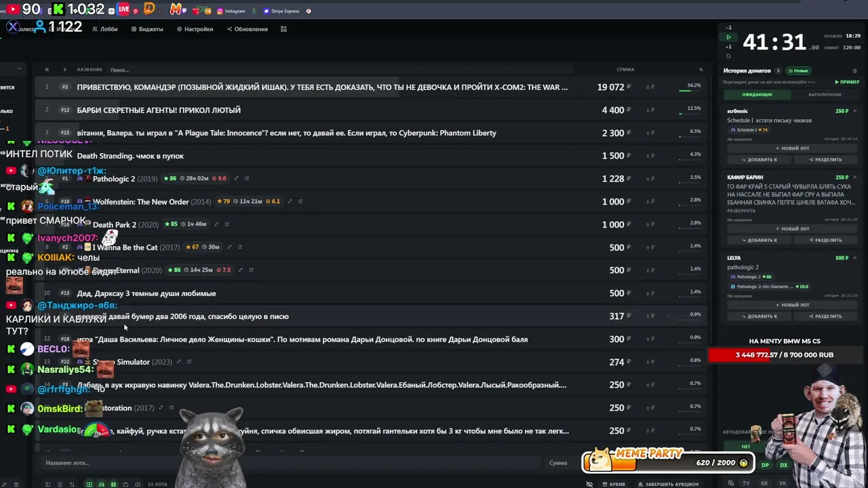
Task: Split the КАФИР БАРИН donation
Action: click(825, 240)
